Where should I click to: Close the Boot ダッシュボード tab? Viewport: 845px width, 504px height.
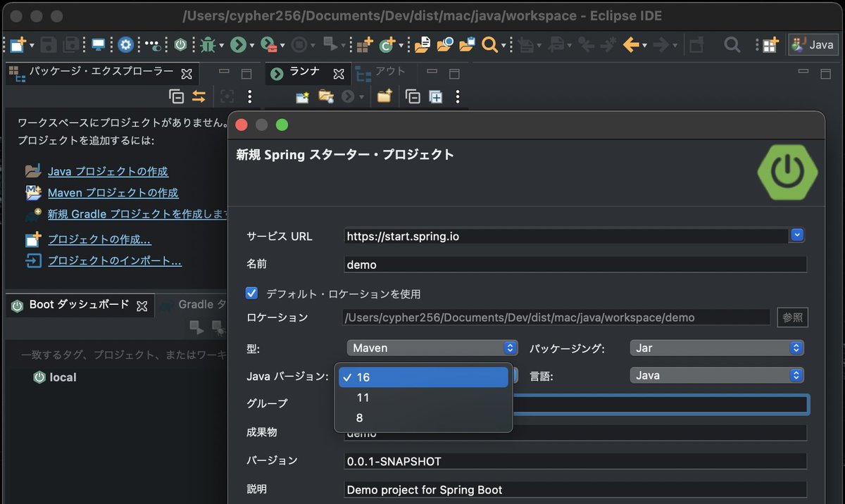[142, 306]
